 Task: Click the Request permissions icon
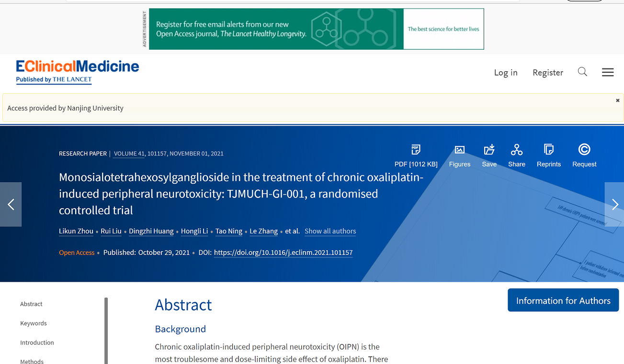[584, 155]
